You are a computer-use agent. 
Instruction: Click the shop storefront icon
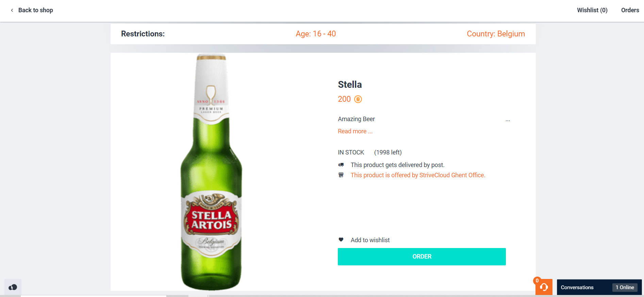pos(341,175)
